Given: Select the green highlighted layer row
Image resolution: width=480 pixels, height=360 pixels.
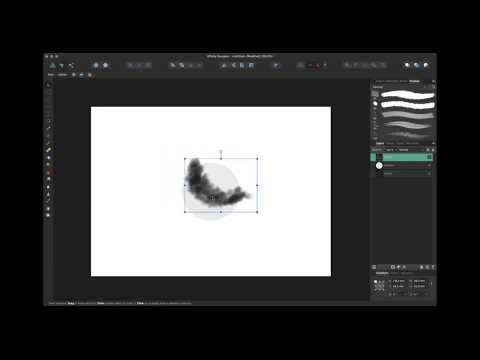Looking at the screenshot, I should (402, 157).
